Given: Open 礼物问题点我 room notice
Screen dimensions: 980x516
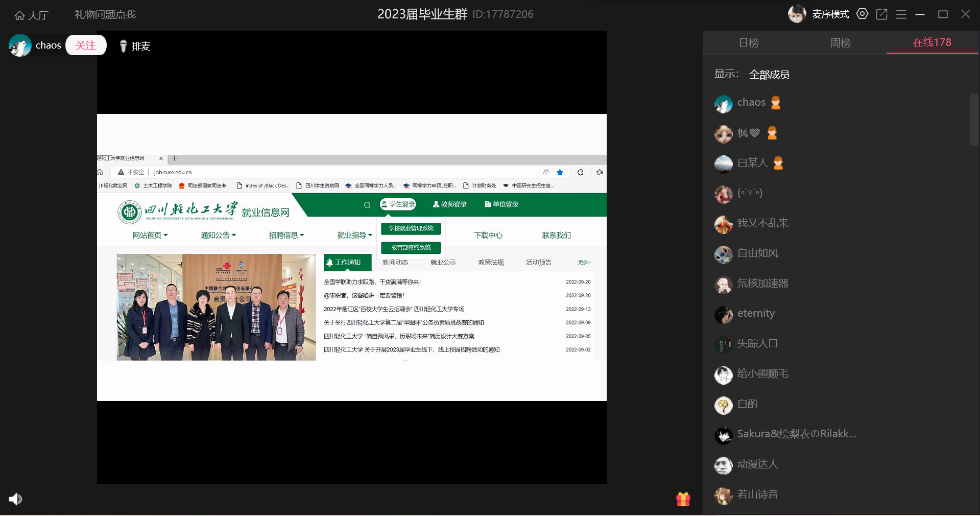Looking at the screenshot, I should (105, 14).
